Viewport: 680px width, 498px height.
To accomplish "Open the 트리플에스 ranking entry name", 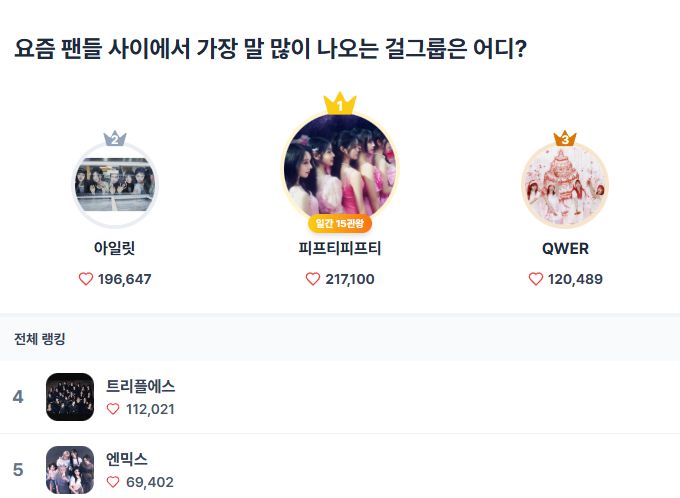I will point(141,386).
